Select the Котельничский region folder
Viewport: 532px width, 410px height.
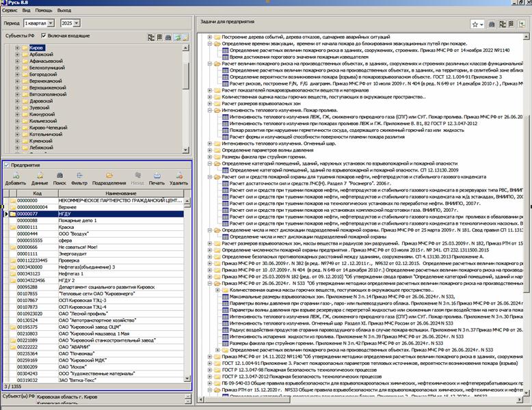coord(46,135)
